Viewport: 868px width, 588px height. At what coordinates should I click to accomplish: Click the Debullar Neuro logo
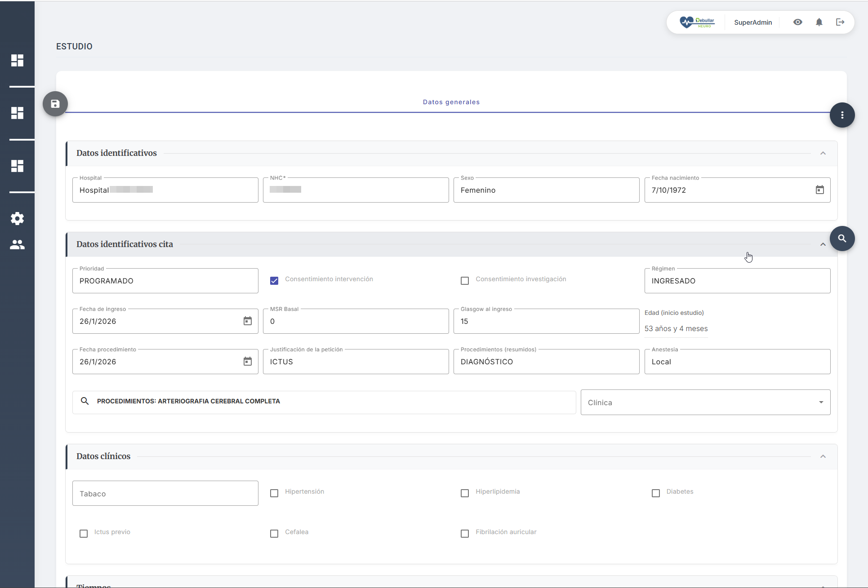(x=697, y=22)
